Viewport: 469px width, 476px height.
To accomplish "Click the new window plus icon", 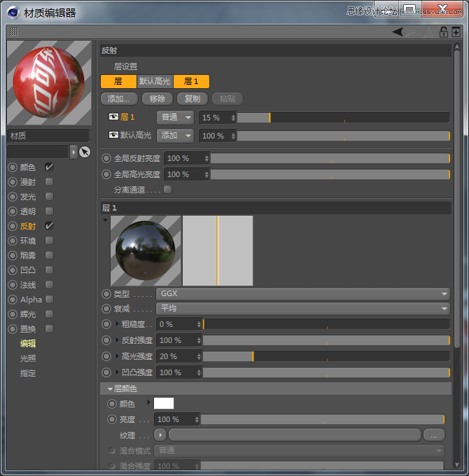I will (456, 31).
